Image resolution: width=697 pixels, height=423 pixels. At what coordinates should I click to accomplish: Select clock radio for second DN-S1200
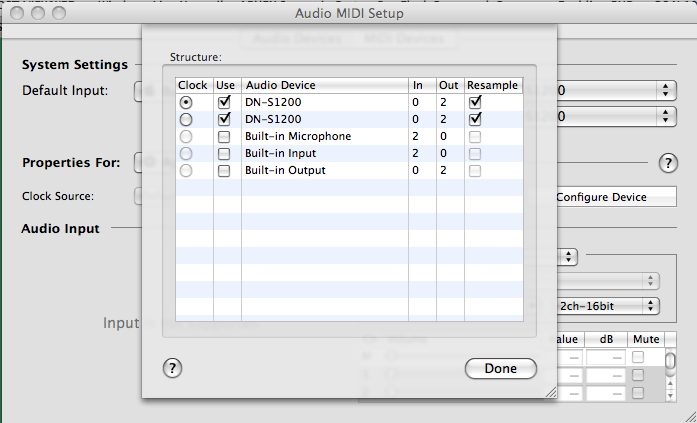click(186, 120)
